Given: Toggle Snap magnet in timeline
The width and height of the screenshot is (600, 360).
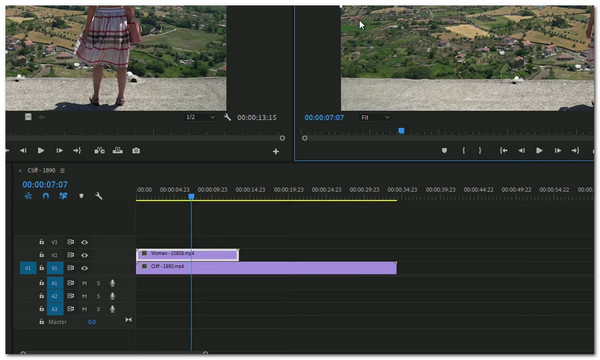Looking at the screenshot, I should click(46, 196).
